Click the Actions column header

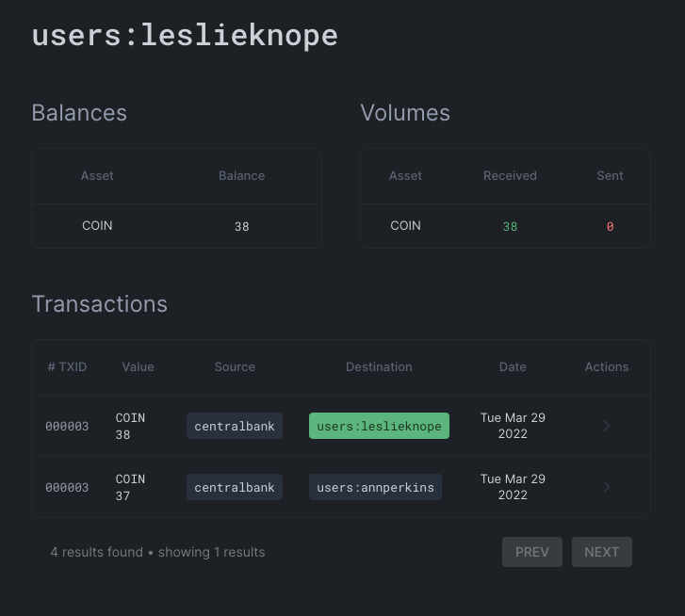(606, 366)
